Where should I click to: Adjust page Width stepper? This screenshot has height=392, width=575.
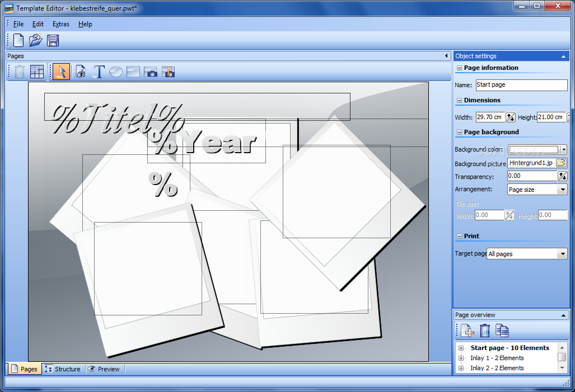510,117
